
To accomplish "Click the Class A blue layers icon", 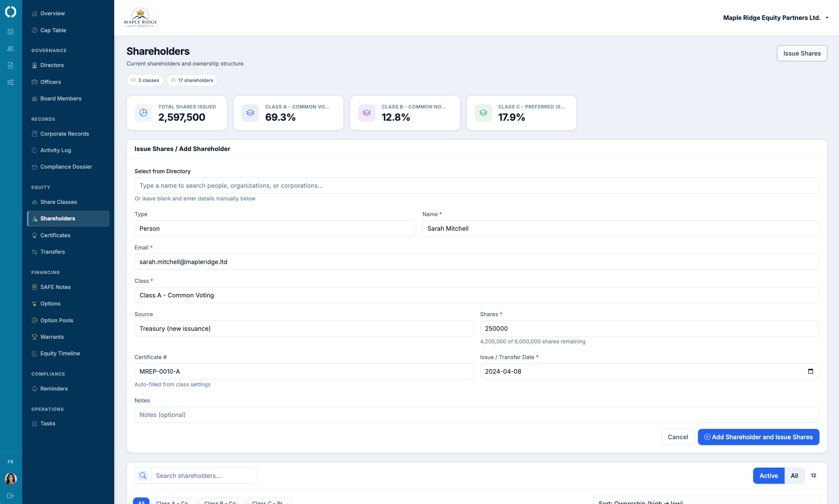I will click(x=250, y=113).
